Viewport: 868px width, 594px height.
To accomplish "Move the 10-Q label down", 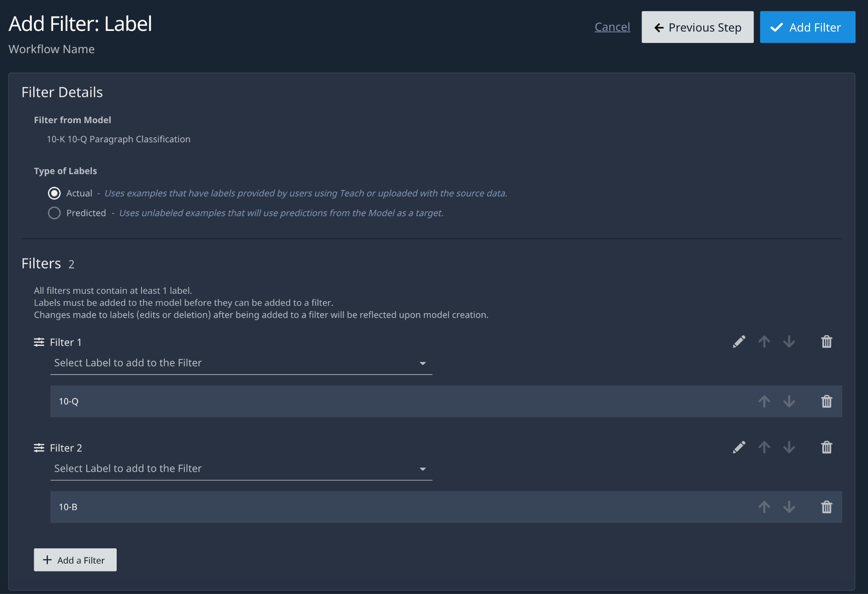I will coord(789,401).
